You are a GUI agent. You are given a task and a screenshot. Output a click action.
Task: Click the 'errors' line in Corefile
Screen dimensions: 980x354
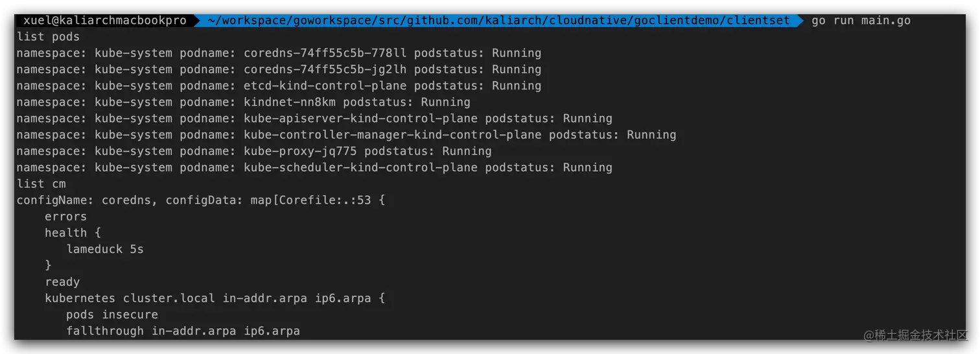coord(65,217)
